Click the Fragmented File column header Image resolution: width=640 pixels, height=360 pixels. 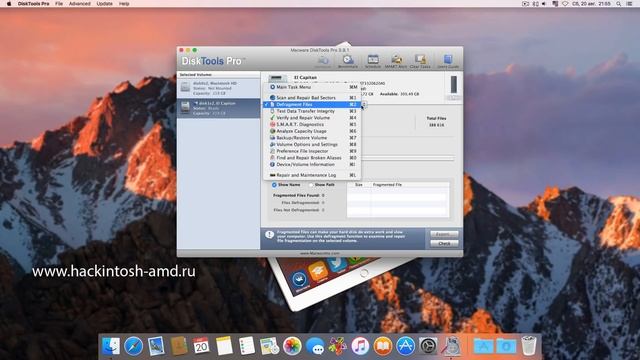pyautogui.click(x=410, y=185)
